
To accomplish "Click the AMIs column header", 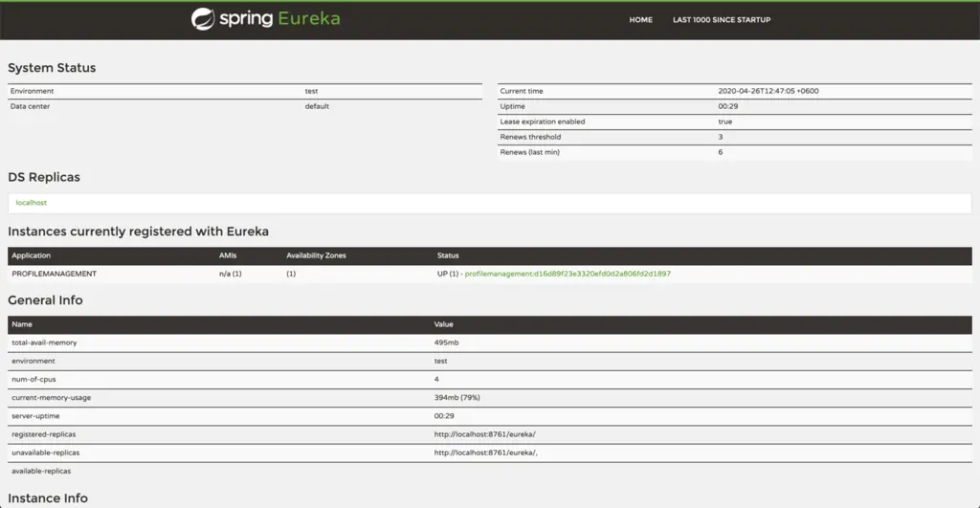I will click(228, 255).
